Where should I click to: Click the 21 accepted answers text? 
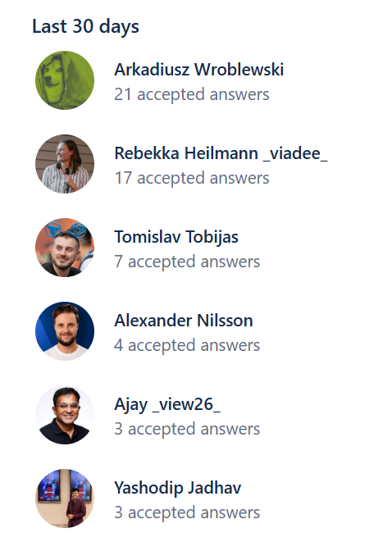192,95
